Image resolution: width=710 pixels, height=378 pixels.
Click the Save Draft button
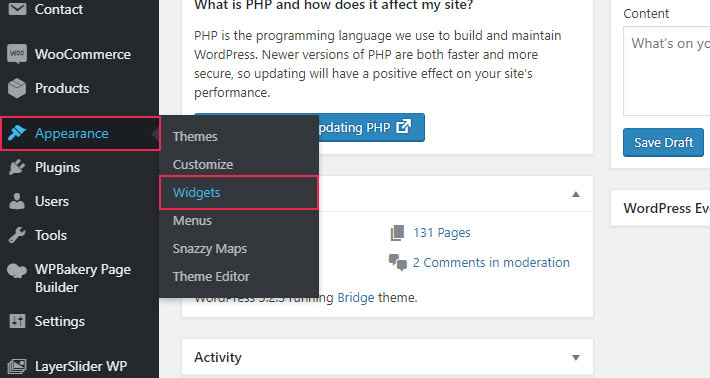663,143
